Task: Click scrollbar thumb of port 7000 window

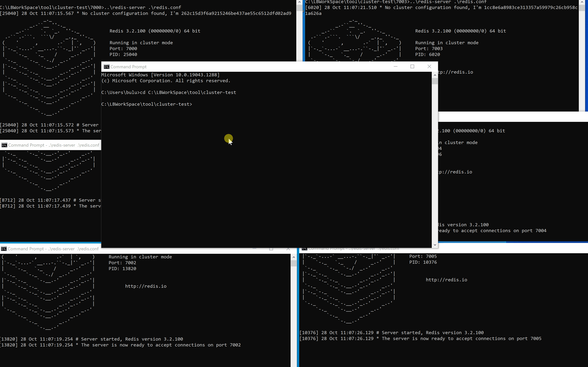Action: tap(299, 8)
